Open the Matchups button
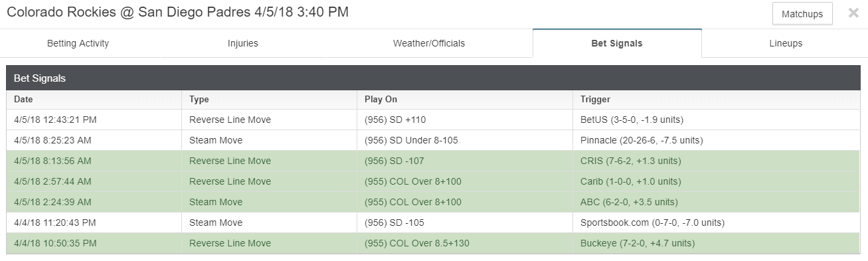 click(x=802, y=14)
